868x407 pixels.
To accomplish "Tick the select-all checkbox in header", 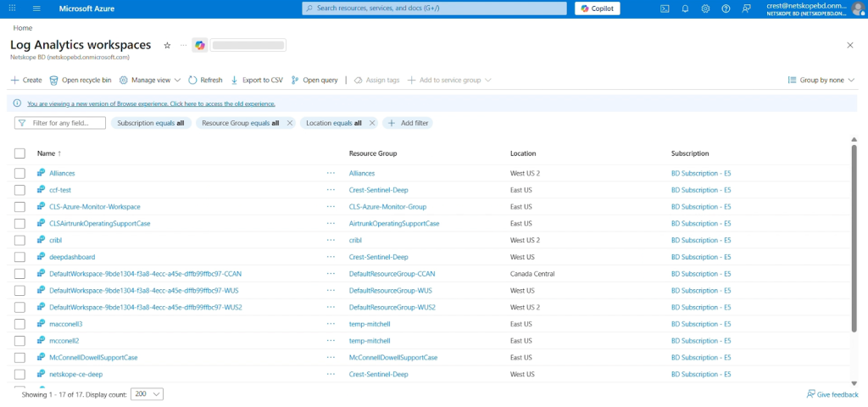I will click(20, 153).
